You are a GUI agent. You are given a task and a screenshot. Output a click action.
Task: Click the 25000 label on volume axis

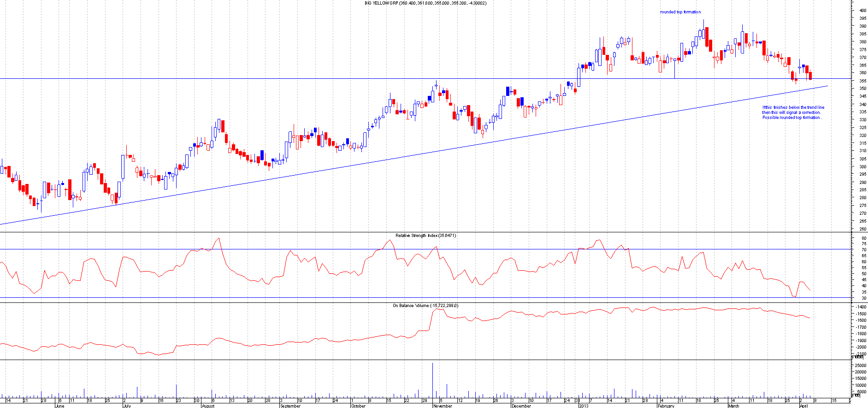click(860, 365)
